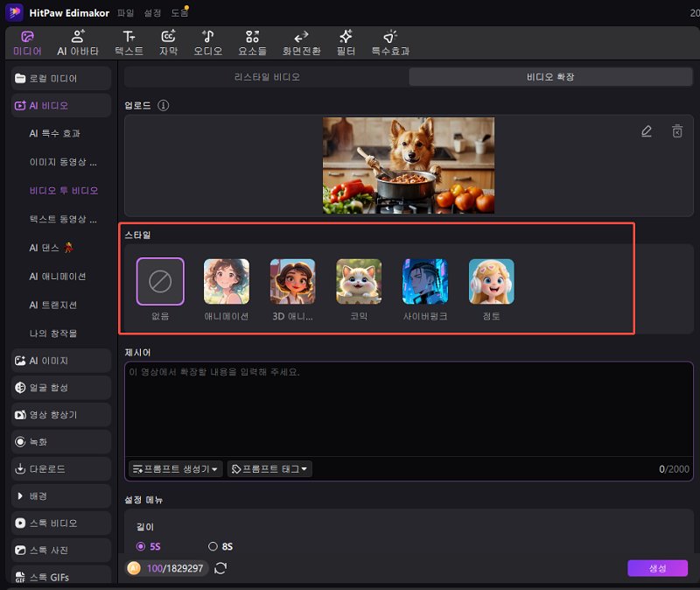Click the edit pencil icon for uploaded video

click(x=647, y=130)
